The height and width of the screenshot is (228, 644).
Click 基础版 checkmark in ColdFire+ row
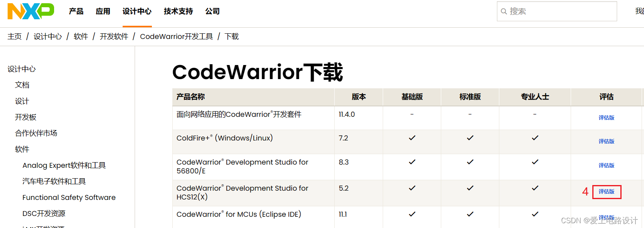pyautogui.click(x=412, y=138)
